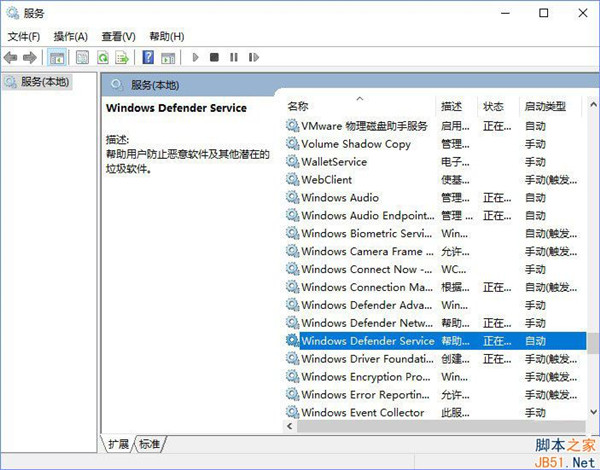Click the gear icon of WalletService
This screenshot has height=470, width=600.
click(293, 162)
